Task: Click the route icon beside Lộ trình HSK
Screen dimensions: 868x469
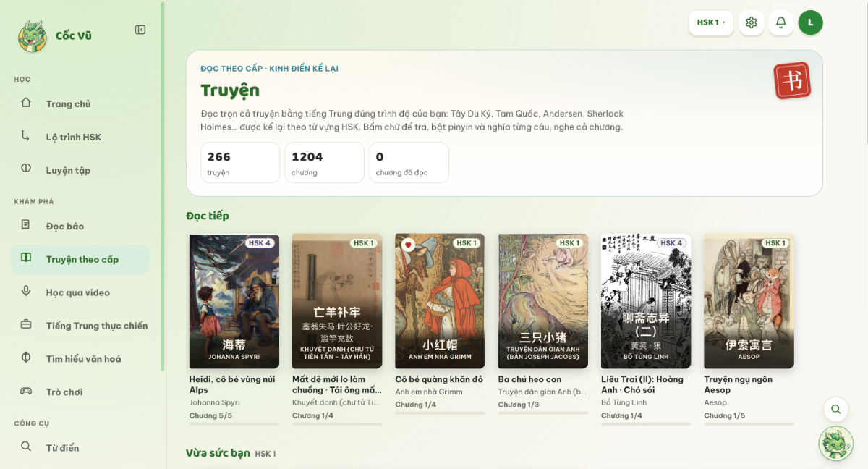Action: tap(26, 136)
